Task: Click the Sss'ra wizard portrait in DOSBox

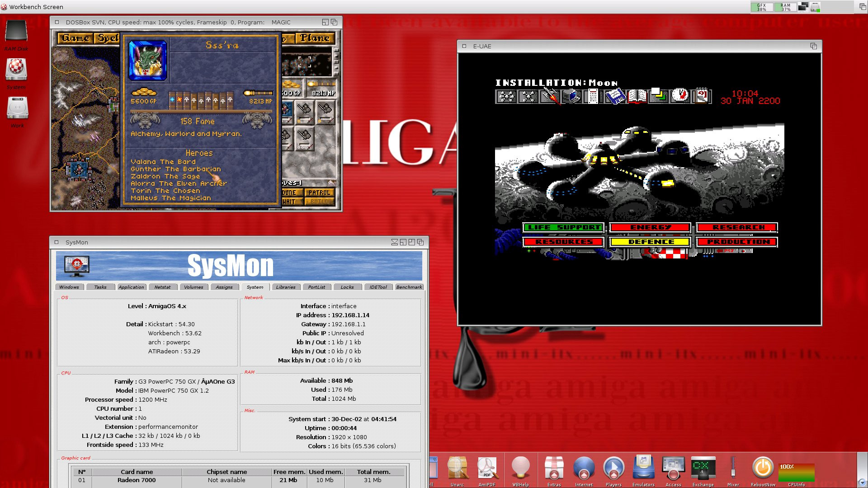Action: point(148,60)
